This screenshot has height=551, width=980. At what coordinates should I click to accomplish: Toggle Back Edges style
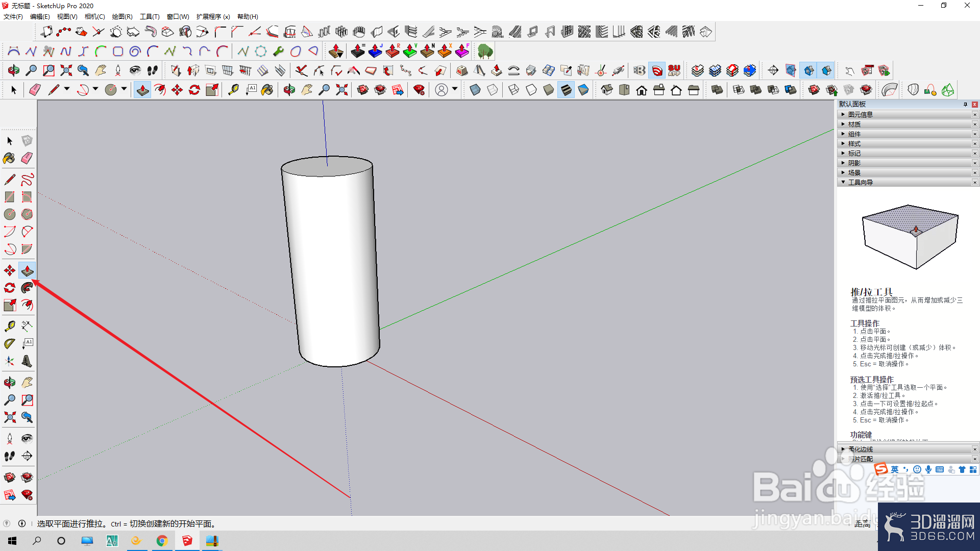493,90
